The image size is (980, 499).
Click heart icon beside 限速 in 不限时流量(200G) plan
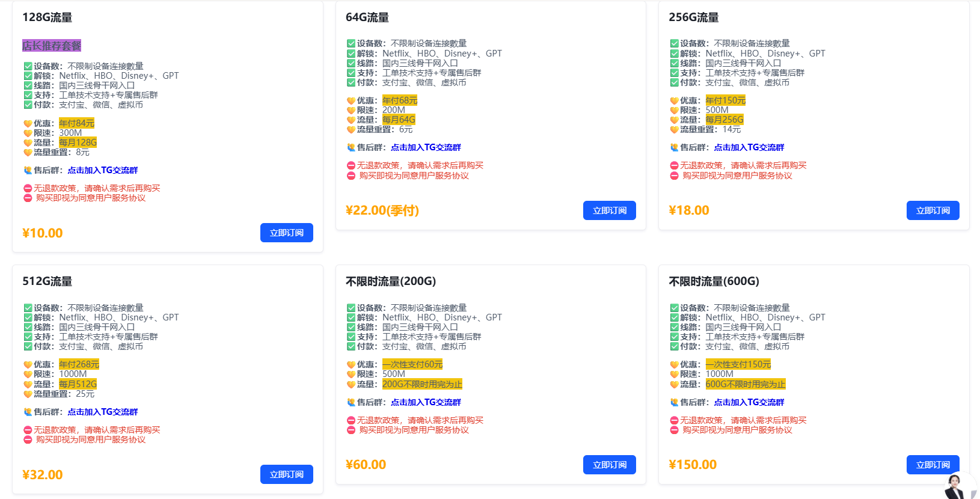[351, 374]
